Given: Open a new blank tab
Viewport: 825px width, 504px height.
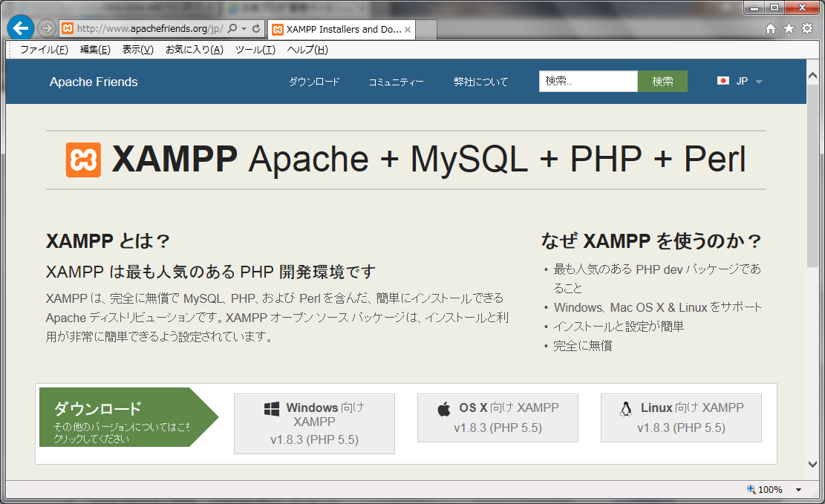Looking at the screenshot, I should pos(426,30).
